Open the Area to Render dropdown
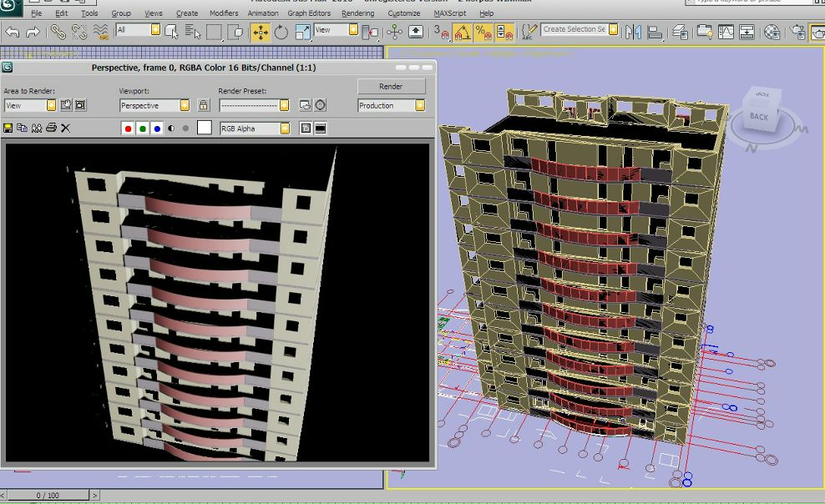This screenshot has height=504, width=825. [x=51, y=106]
